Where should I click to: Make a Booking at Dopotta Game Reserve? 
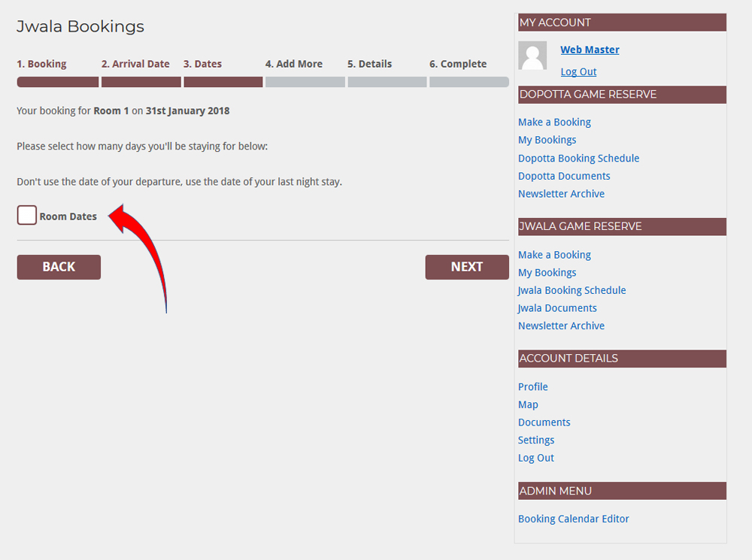pos(554,122)
